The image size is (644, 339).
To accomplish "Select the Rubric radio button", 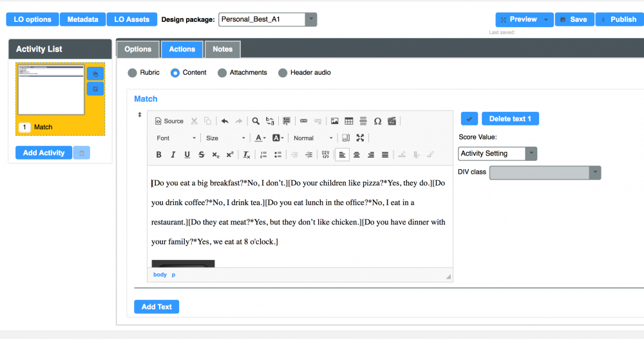I will 133,73.
